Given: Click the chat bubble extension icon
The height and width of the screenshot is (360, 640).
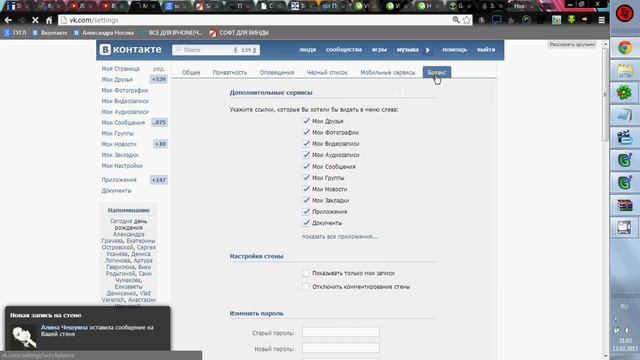Looking at the screenshot, I should 496,20.
